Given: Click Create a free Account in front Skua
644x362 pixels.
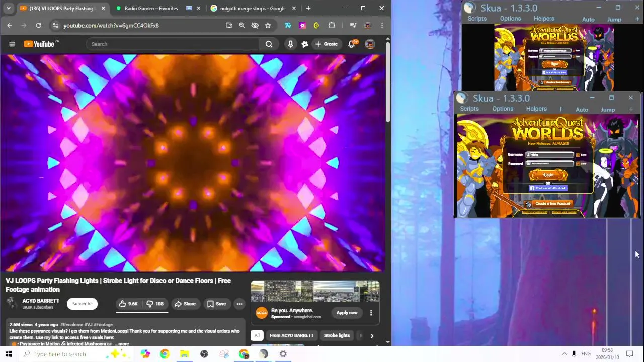Looking at the screenshot, I should pos(548,204).
